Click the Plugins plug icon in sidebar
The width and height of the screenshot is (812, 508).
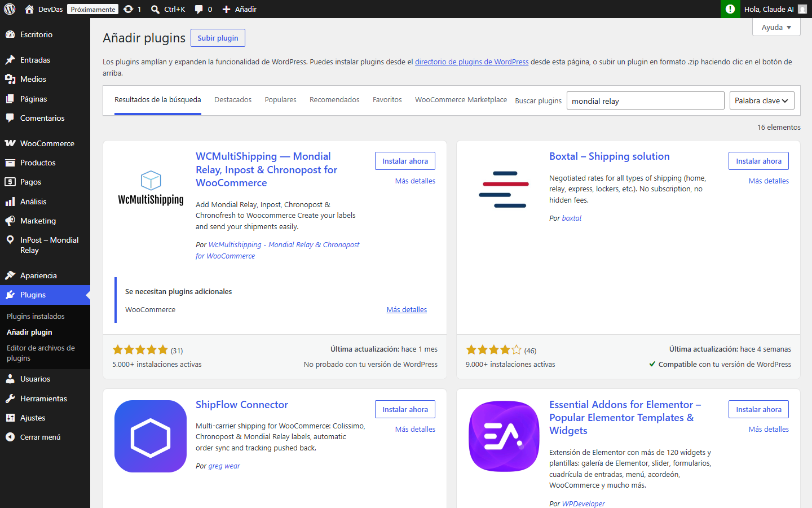tap(10, 295)
